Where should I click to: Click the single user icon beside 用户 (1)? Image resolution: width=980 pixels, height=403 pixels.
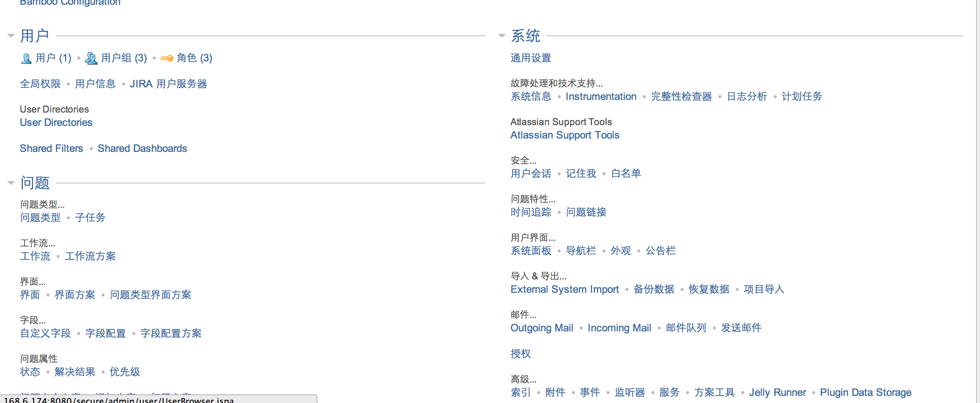click(26, 58)
